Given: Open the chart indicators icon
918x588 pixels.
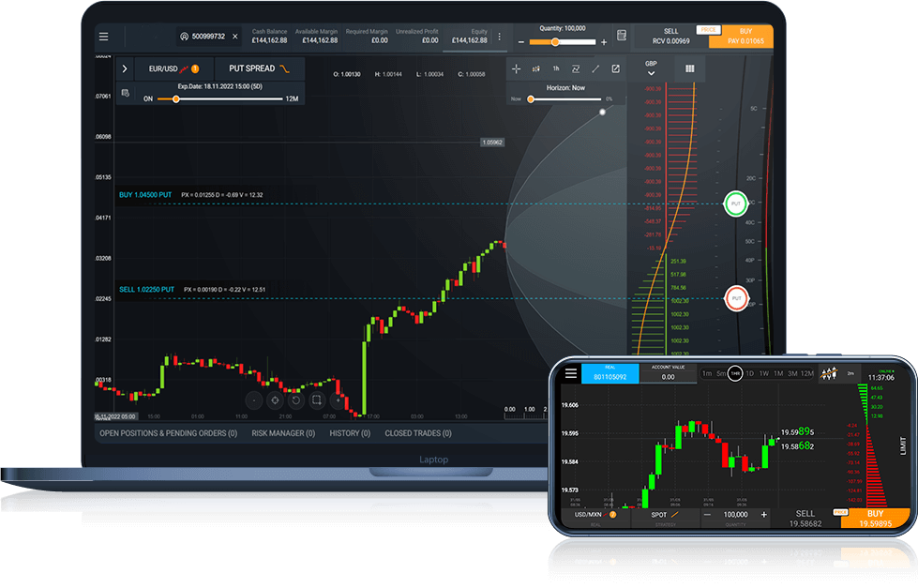Looking at the screenshot, I should point(576,69).
